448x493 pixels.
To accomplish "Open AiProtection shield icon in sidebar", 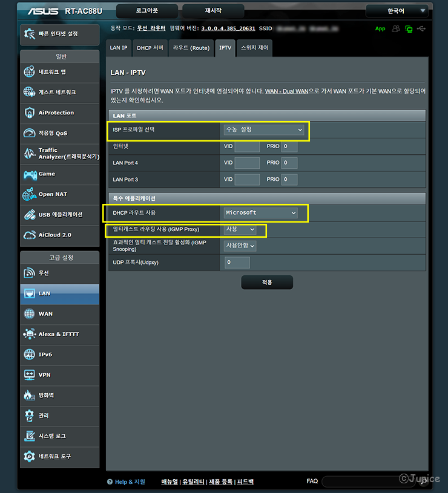I will coord(29,113).
